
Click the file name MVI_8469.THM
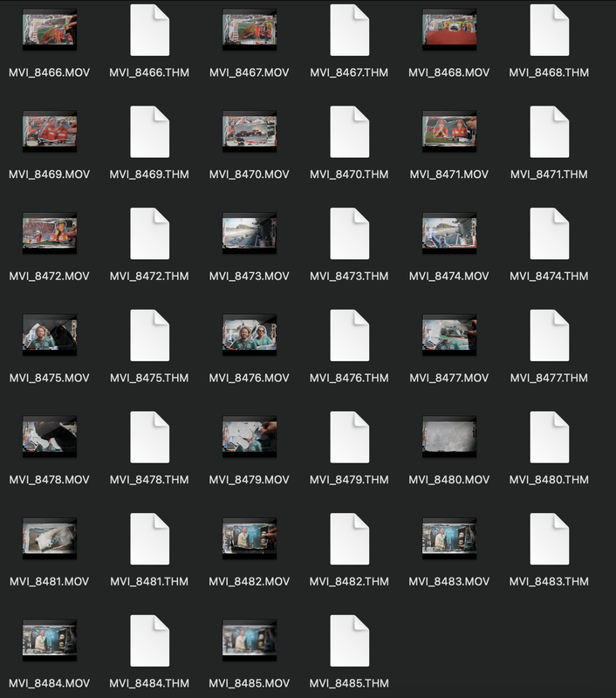[149, 174]
